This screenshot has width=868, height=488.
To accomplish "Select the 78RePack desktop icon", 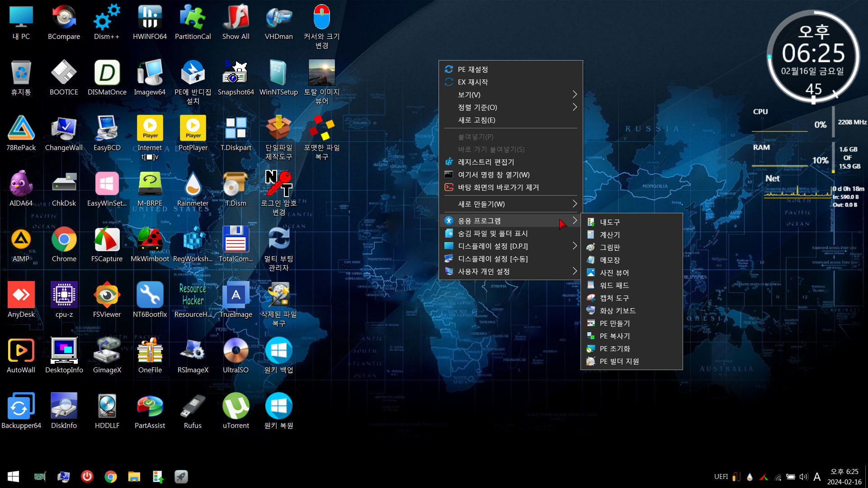I will [x=21, y=134].
